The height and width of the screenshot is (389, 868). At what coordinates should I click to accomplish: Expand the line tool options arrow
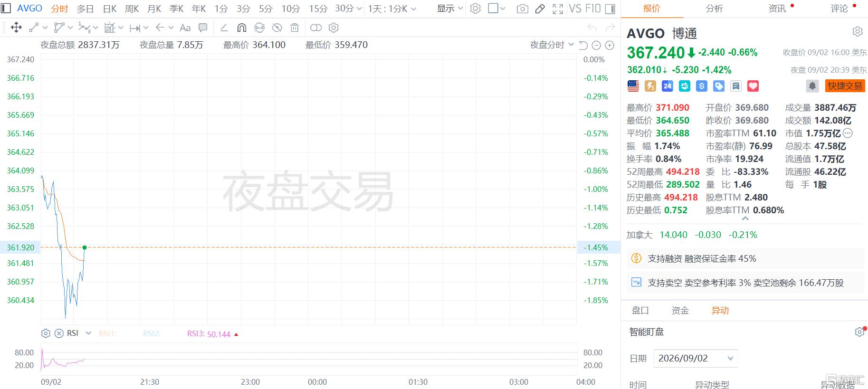click(x=45, y=28)
